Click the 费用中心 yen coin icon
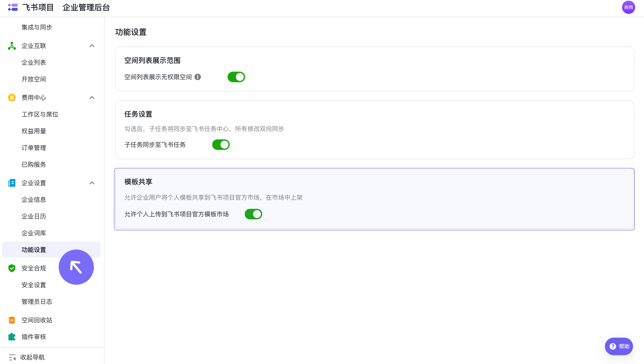644x364 pixels. [12, 98]
